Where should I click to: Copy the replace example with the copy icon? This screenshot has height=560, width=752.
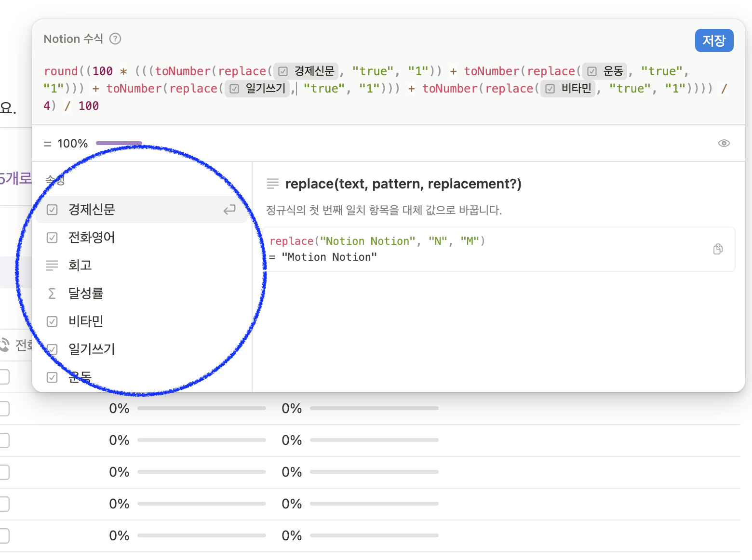718,249
